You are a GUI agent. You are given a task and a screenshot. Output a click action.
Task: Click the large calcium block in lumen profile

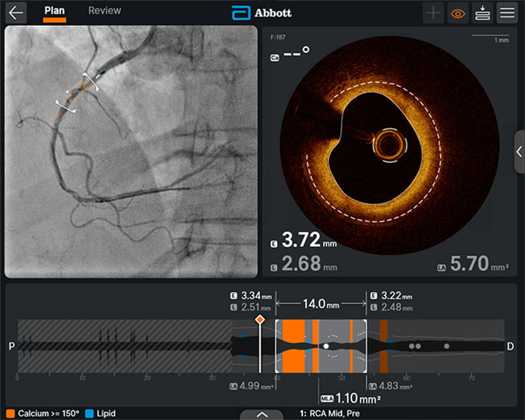click(293, 346)
